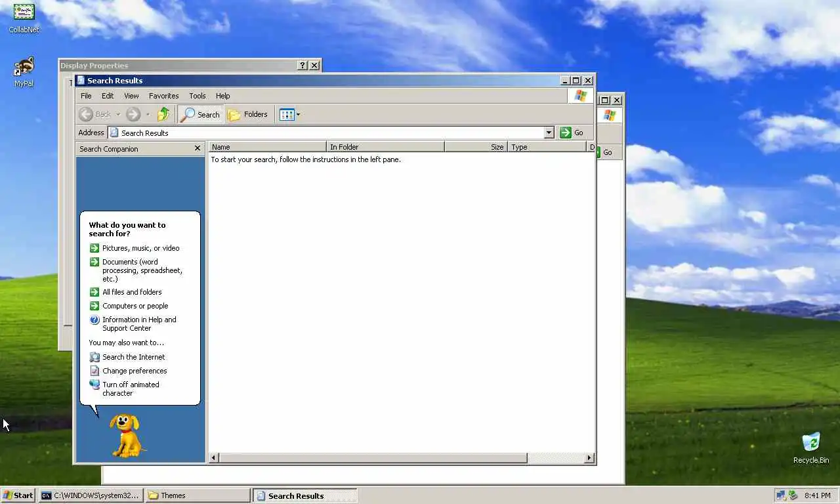The height and width of the screenshot is (504, 840).
Task: Click green arrow beside Computers or people
Action: point(94,306)
